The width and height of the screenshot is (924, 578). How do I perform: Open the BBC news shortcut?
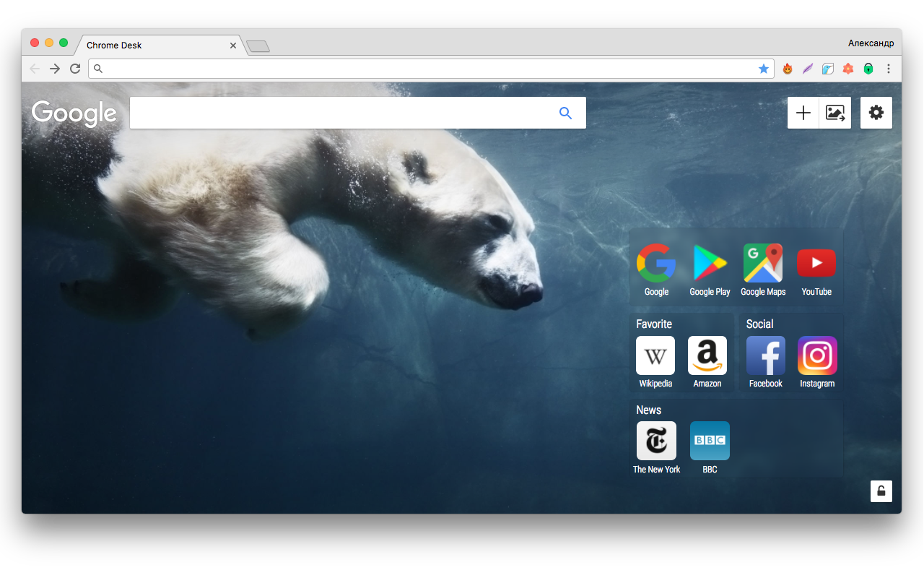coord(710,441)
